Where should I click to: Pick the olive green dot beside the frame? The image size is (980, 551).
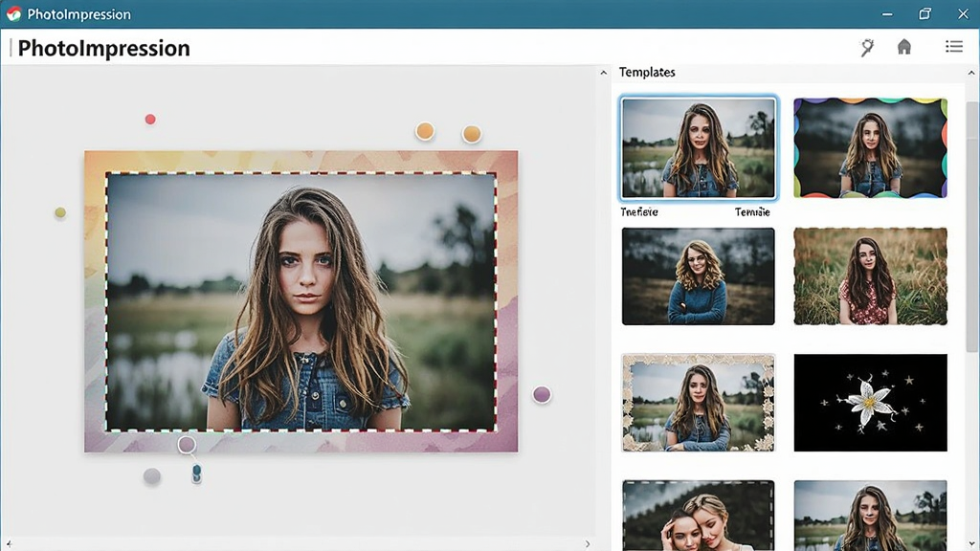click(60, 213)
